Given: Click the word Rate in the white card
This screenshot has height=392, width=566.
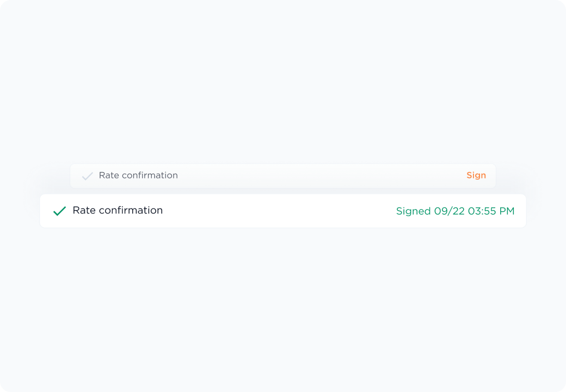Looking at the screenshot, I should click(x=84, y=210).
